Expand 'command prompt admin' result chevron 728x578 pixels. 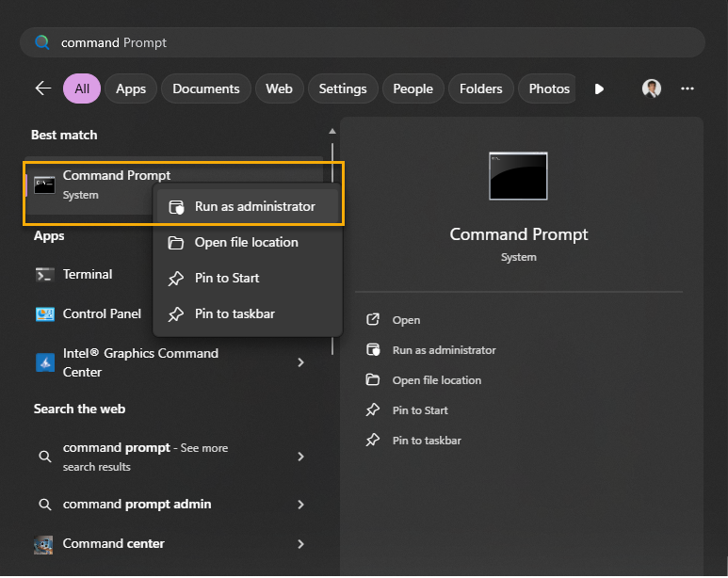pyautogui.click(x=300, y=505)
